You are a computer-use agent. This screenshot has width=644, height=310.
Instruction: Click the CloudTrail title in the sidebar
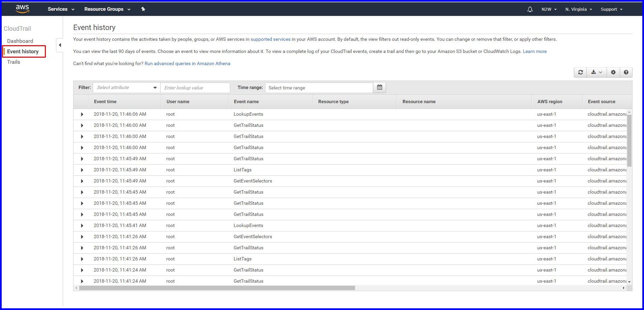pyautogui.click(x=17, y=29)
